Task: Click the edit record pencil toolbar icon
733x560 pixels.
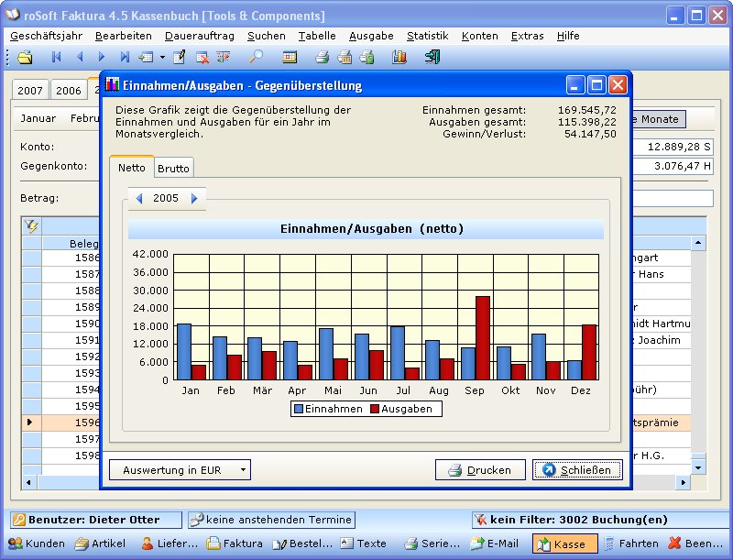Action: [179, 57]
